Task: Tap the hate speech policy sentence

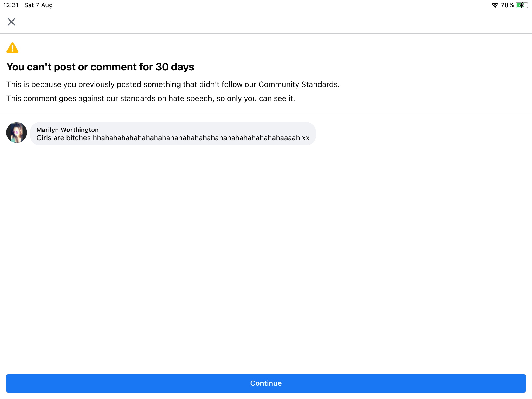Action: click(x=151, y=98)
